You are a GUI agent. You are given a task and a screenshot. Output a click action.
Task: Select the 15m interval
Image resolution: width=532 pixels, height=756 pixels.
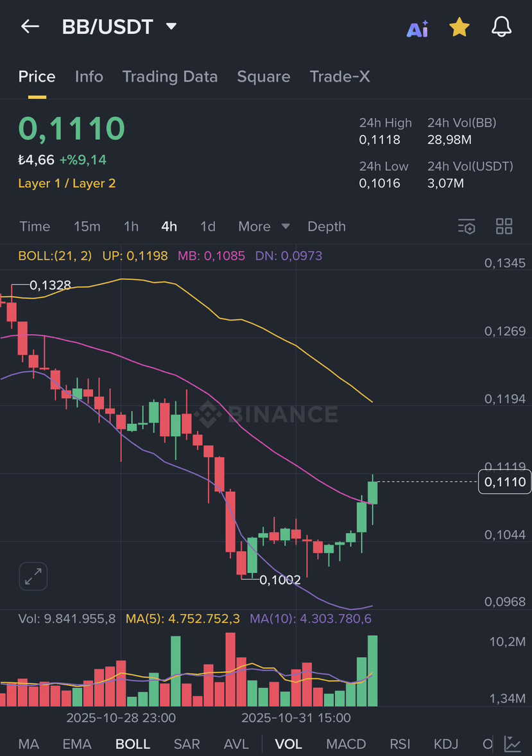(87, 227)
